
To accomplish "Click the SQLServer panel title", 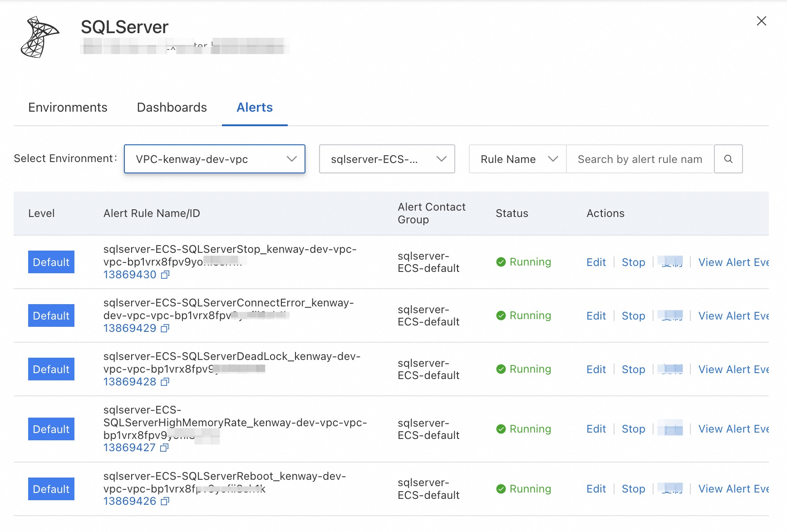I will (125, 27).
